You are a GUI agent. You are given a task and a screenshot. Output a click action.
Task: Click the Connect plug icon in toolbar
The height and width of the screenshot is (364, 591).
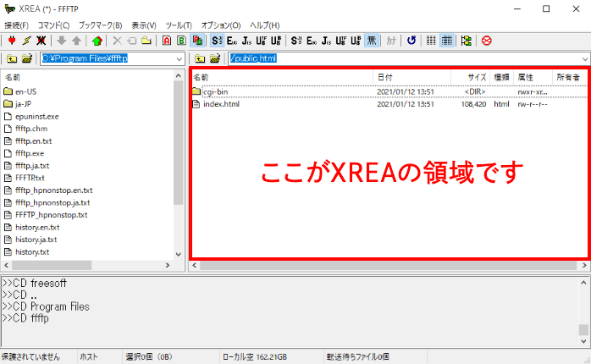coord(12,40)
